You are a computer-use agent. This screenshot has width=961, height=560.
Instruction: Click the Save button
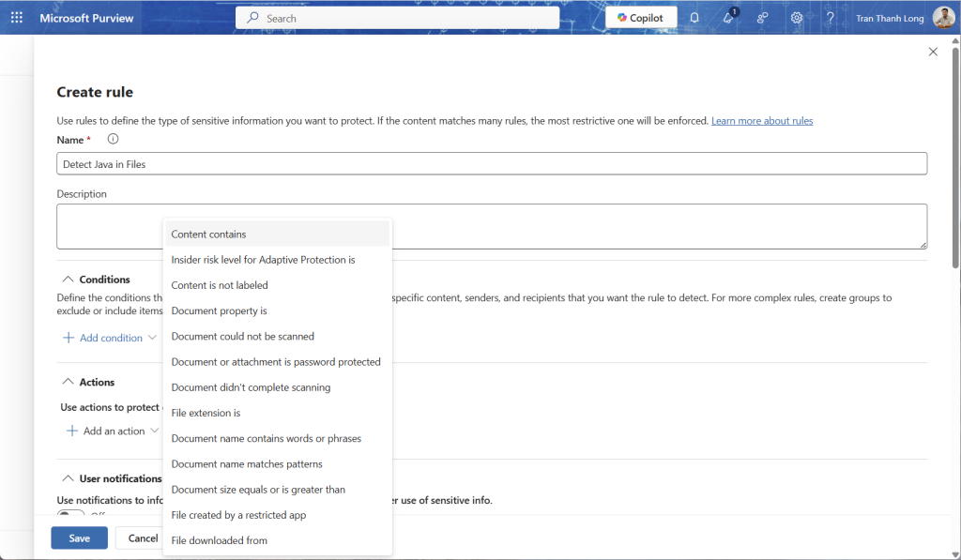[x=79, y=538]
